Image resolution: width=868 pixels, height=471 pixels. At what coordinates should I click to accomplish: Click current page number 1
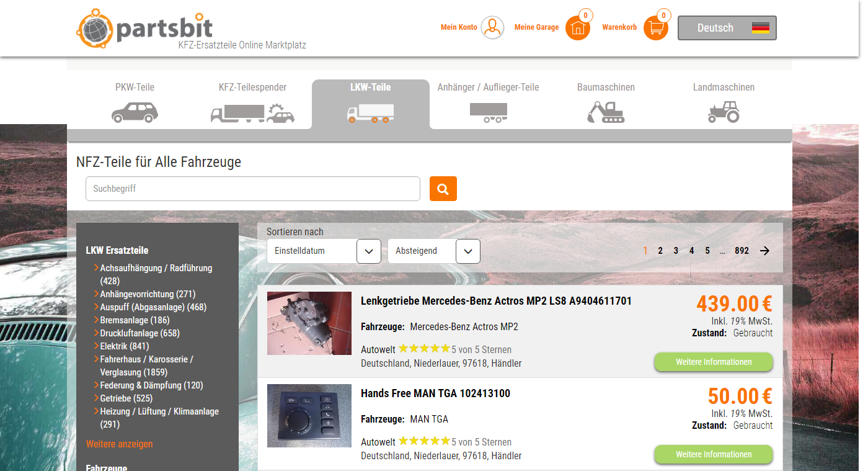645,251
